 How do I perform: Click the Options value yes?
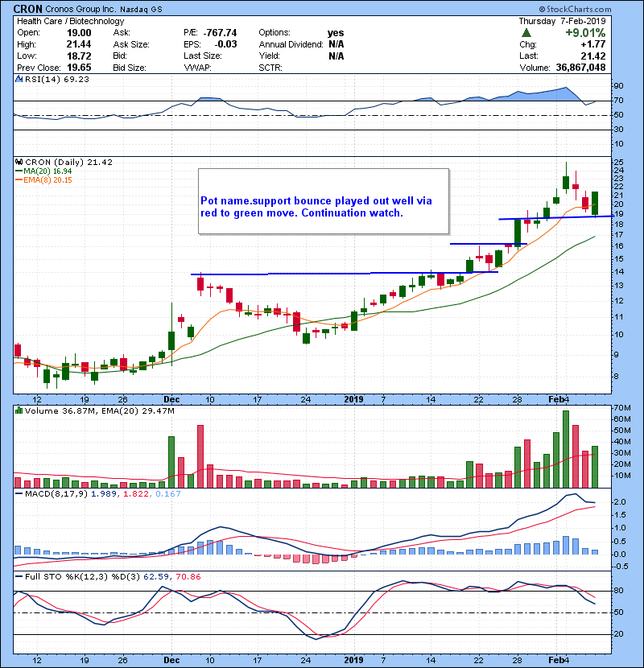(336, 33)
